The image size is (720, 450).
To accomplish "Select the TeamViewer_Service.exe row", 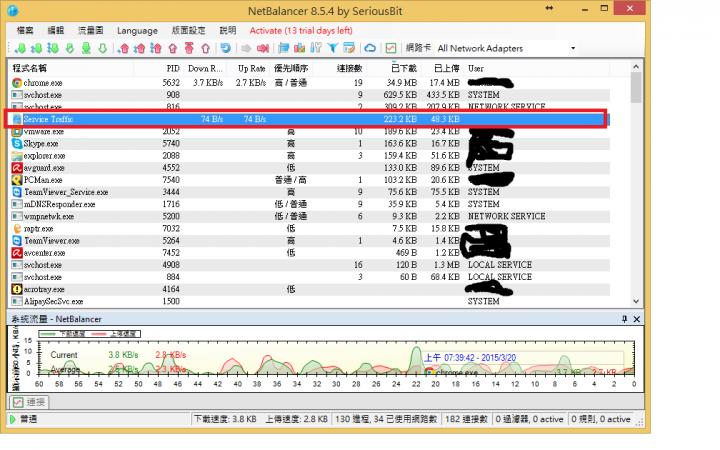I will point(309,192).
